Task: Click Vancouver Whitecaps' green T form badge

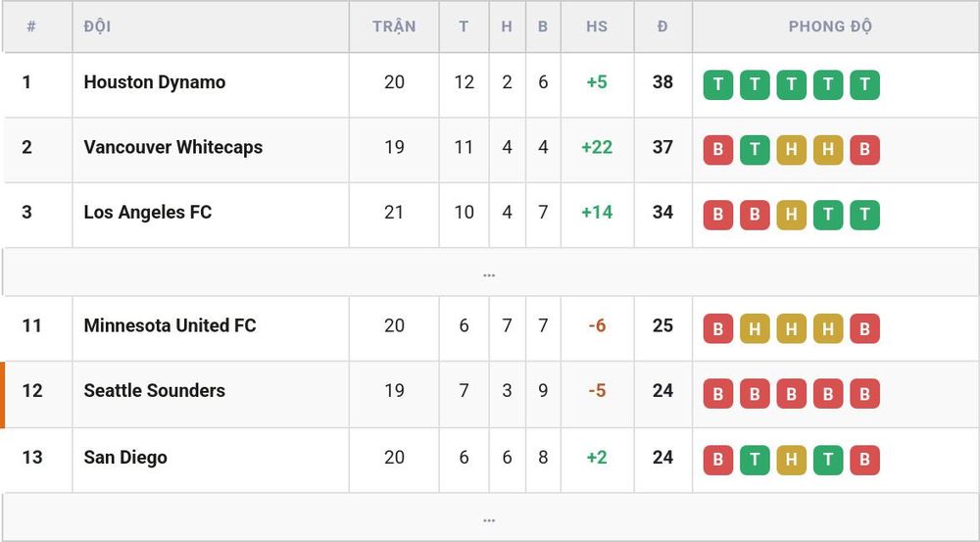Action: click(x=755, y=150)
